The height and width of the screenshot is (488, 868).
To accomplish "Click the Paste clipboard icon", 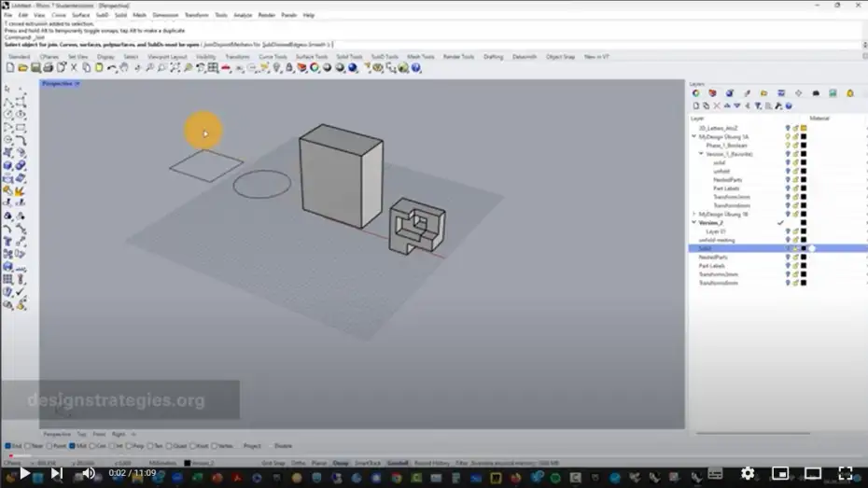I will tap(99, 67).
